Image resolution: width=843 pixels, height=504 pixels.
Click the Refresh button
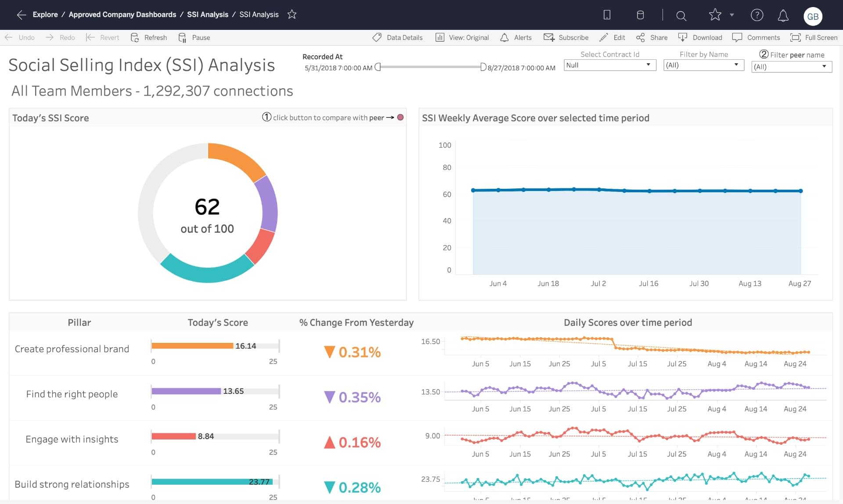[148, 37]
